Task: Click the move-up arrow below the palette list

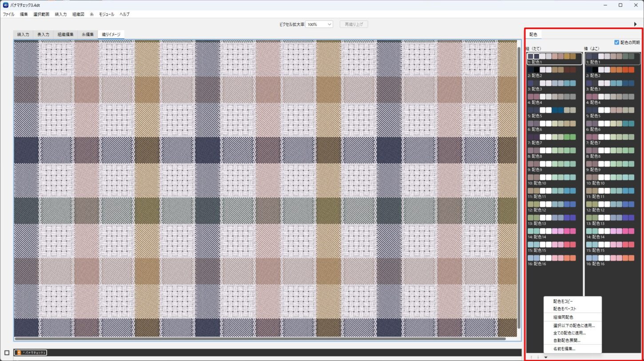Action: click(x=531, y=357)
